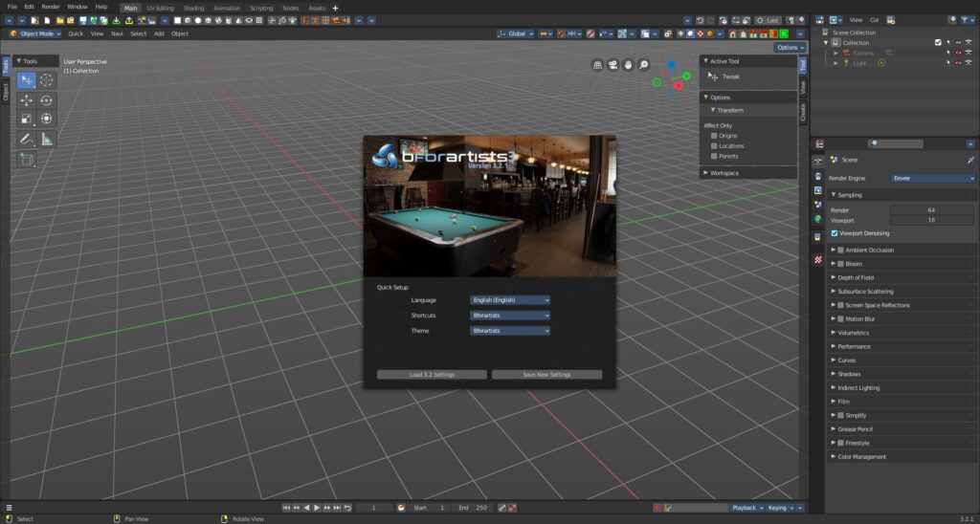Open the Render menu
The height and width of the screenshot is (524, 980).
(51, 7)
